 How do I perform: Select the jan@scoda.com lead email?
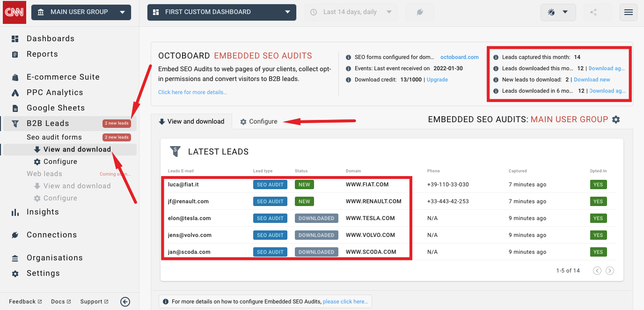[x=189, y=252]
